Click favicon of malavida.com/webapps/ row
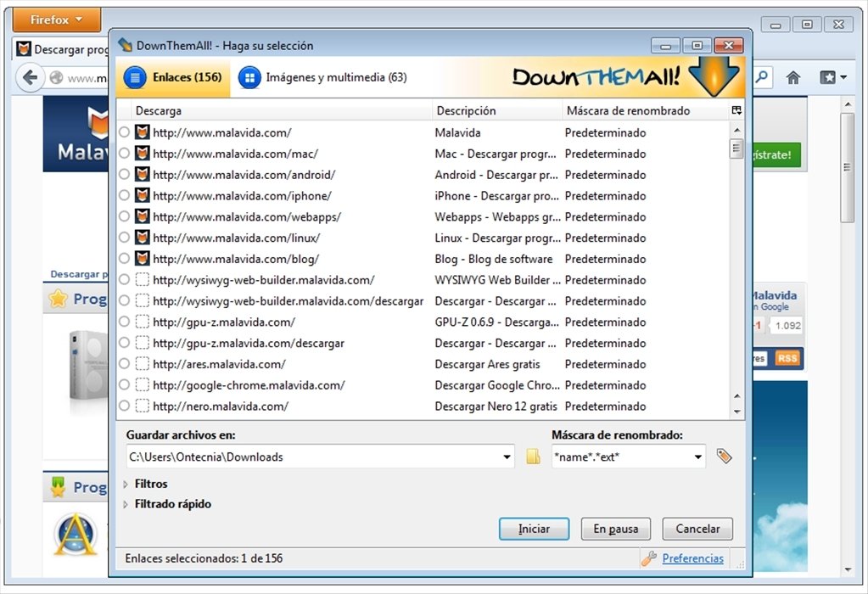The height and width of the screenshot is (594, 868). [143, 216]
